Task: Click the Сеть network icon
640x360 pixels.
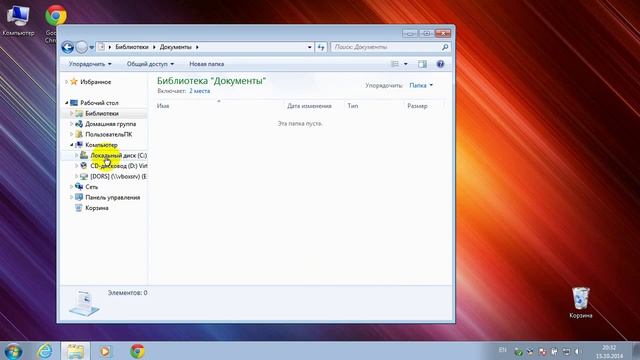Action: click(79, 187)
